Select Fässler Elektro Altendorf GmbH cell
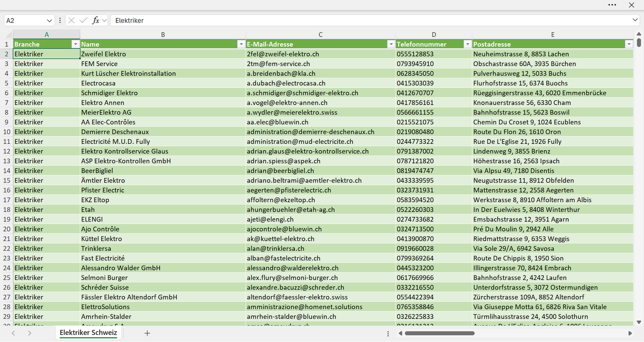This screenshot has width=644, height=342. coord(163,297)
